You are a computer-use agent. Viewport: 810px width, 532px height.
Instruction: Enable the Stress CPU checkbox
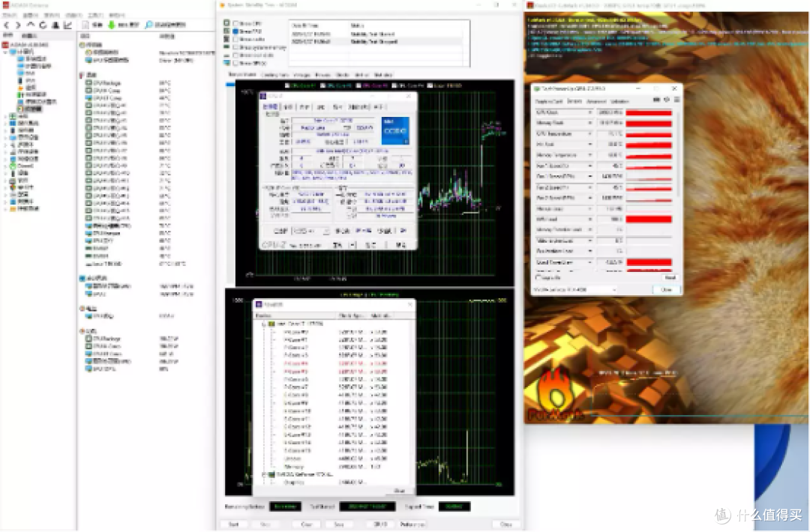point(236,24)
